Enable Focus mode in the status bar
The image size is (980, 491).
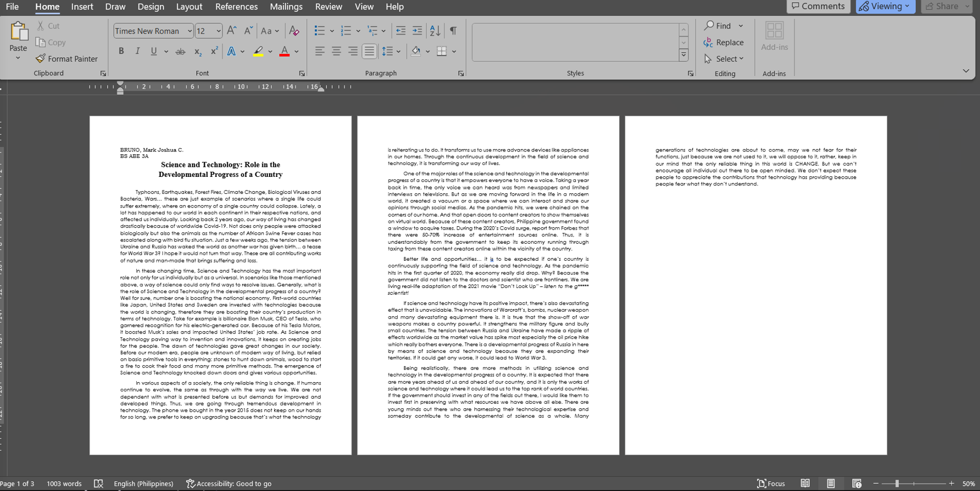[x=771, y=484]
